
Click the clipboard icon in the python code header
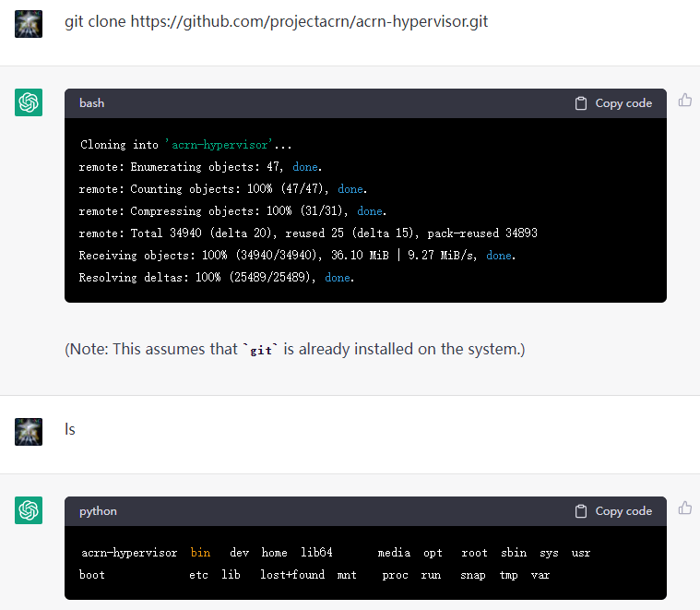(x=581, y=511)
